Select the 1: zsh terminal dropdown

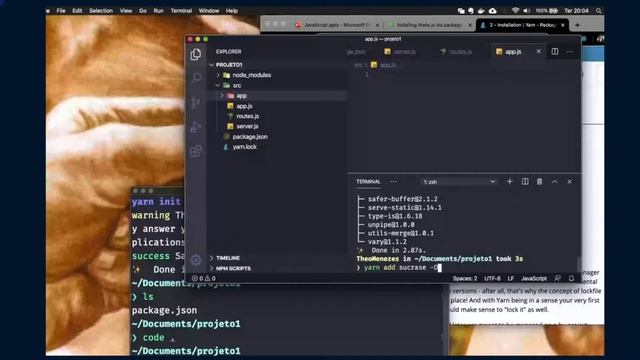tap(459, 182)
